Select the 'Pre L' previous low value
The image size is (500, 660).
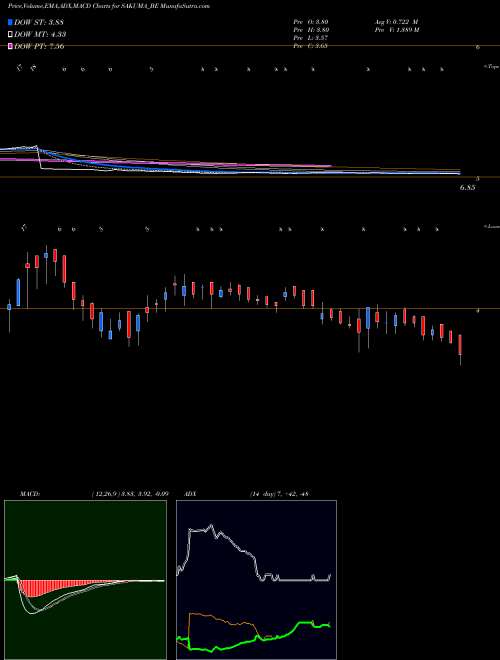click(x=311, y=38)
